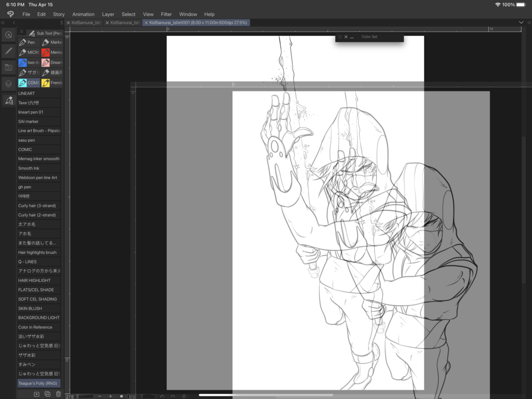Viewport: 532px width, 399px height.
Task: Open the Edit menu
Action: [42, 14]
